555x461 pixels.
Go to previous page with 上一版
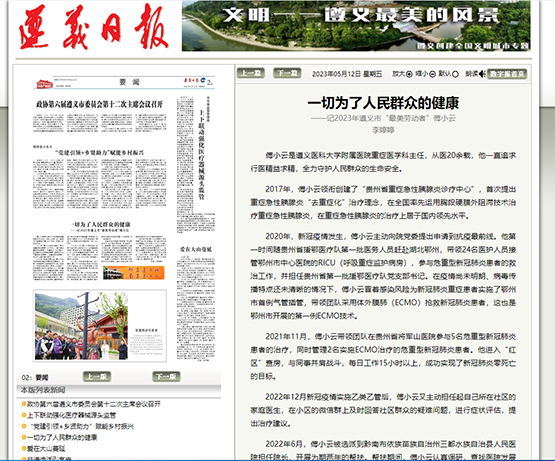pyautogui.click(x=97, y=377)
